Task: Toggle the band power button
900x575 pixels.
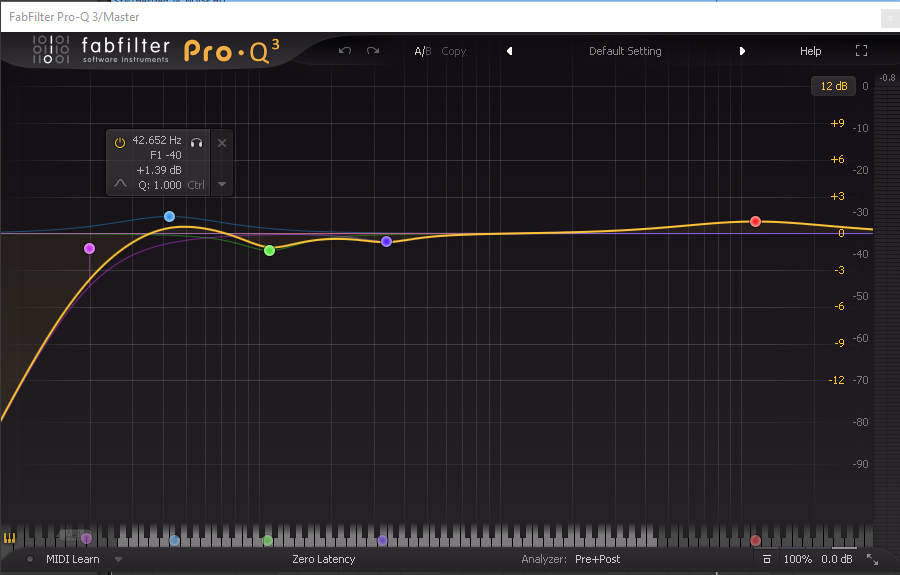Action: (120, 142)
